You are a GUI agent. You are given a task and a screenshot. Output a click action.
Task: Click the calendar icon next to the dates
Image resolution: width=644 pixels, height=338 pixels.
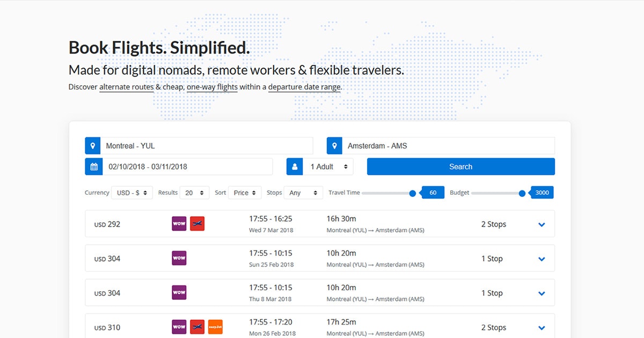coord(93,166)
